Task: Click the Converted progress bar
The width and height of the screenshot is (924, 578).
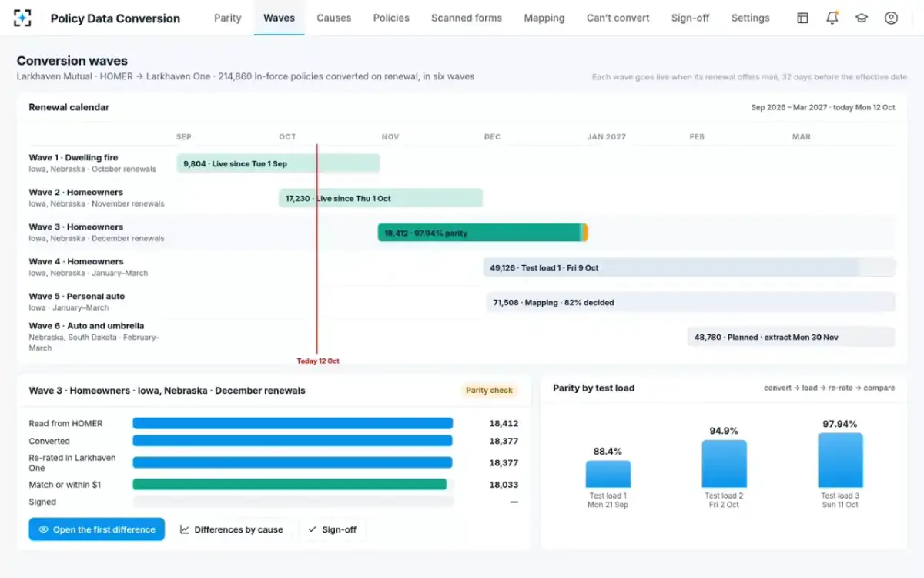Action: [293, 441]
